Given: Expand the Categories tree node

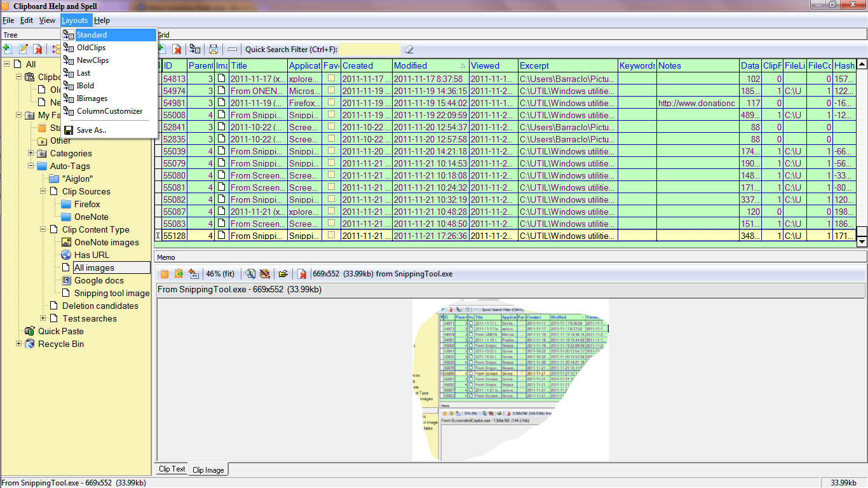Looking at the screenshot, I should click(x=31, y=153).
